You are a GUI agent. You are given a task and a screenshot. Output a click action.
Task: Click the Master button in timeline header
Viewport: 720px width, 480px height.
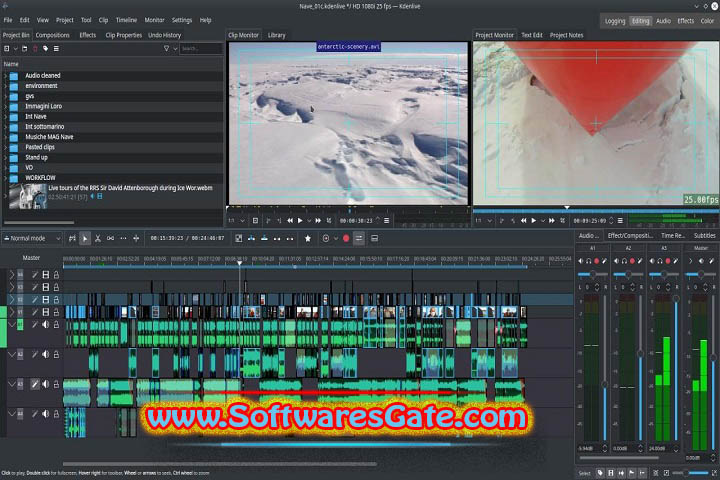pos(31,258)
